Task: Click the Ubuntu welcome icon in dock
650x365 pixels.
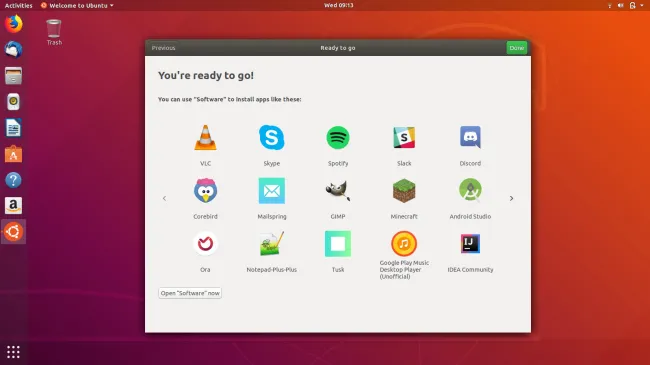Action: coord(13,232)
